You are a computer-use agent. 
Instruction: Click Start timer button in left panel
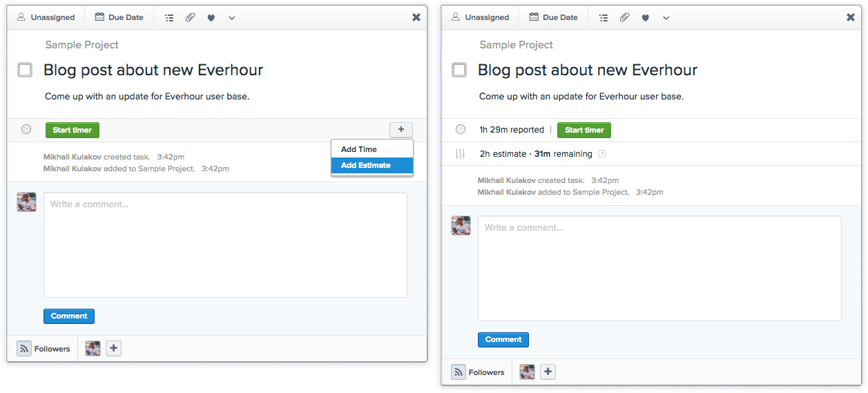coord(73,130)
